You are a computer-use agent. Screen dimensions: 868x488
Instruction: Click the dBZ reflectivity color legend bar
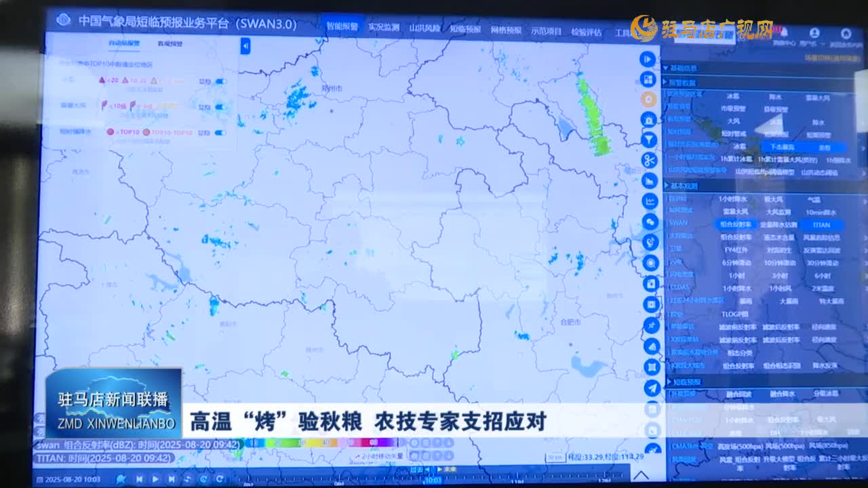click(x=321, y=443)
